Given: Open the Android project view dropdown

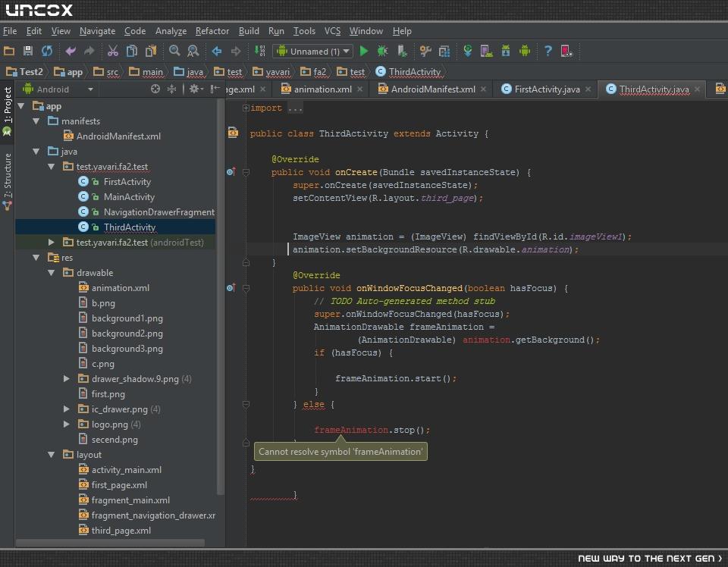Looking at the screenshot, I should point(58,89).
